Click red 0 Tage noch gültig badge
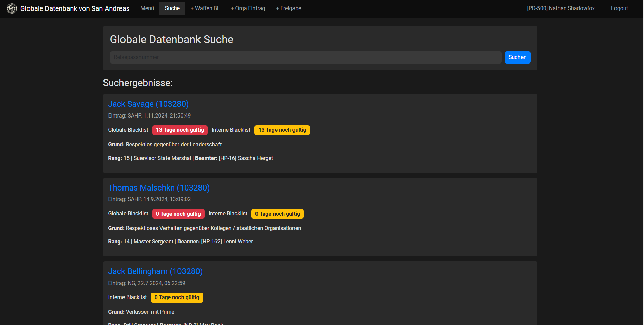The image size is (644, 325). pos(178,214)
